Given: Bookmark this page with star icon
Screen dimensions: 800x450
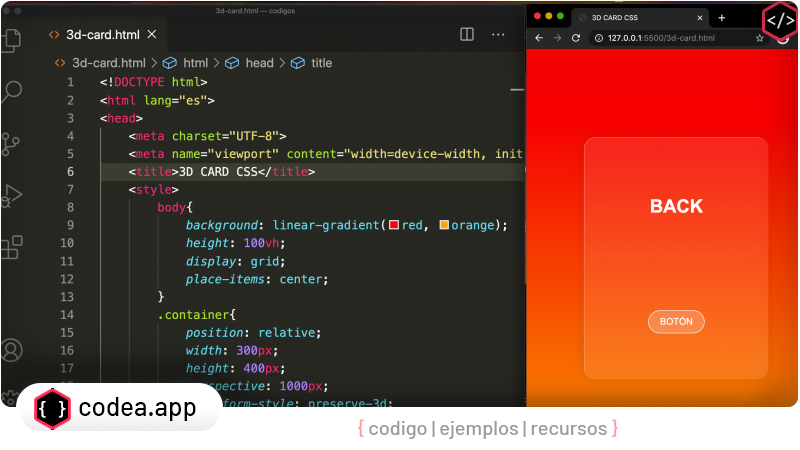Looking at the screenshot, I should [x=760, y=38].
